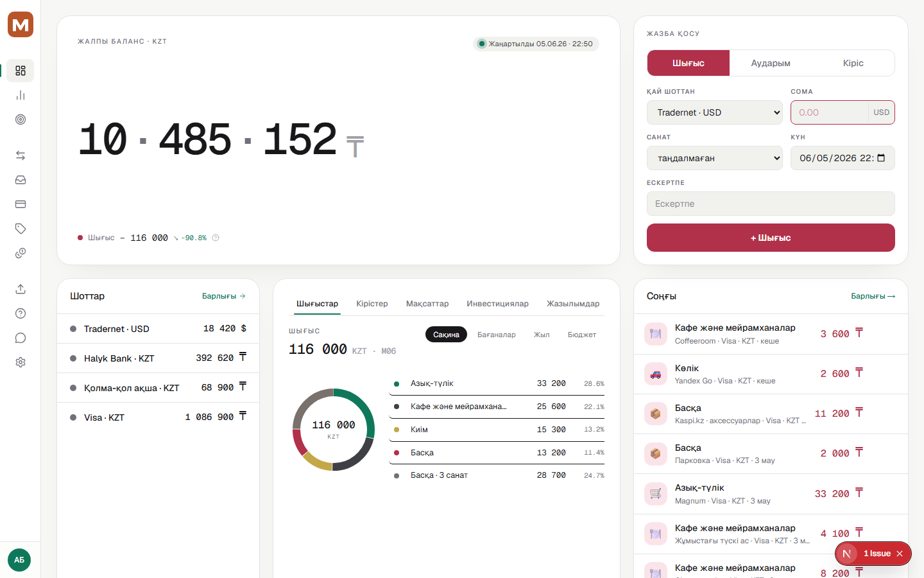Screen dimensions: 924x578
Task: Click the Парковка transaction box icon
Action: (655, 453)
